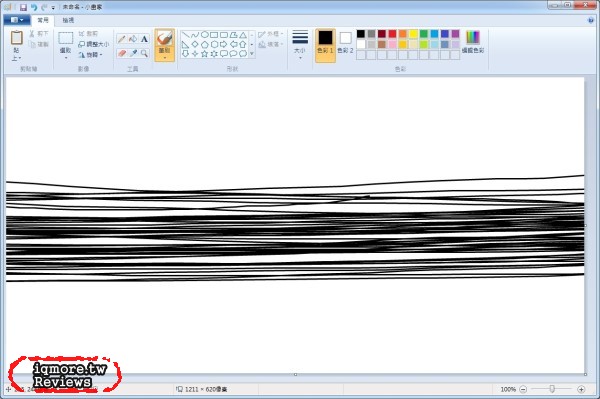This screenshot has height=399, width=600.
Task: Click the zoom in plus button
Action: coord(581,389)
